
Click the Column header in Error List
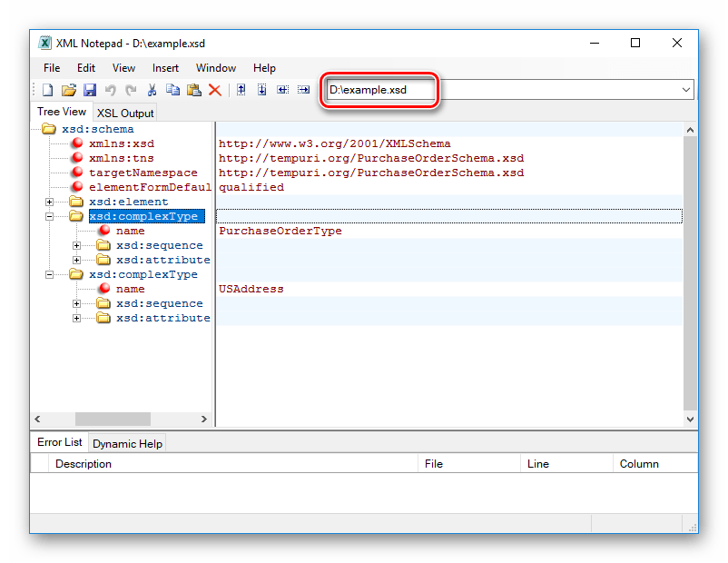coord(655,464)
